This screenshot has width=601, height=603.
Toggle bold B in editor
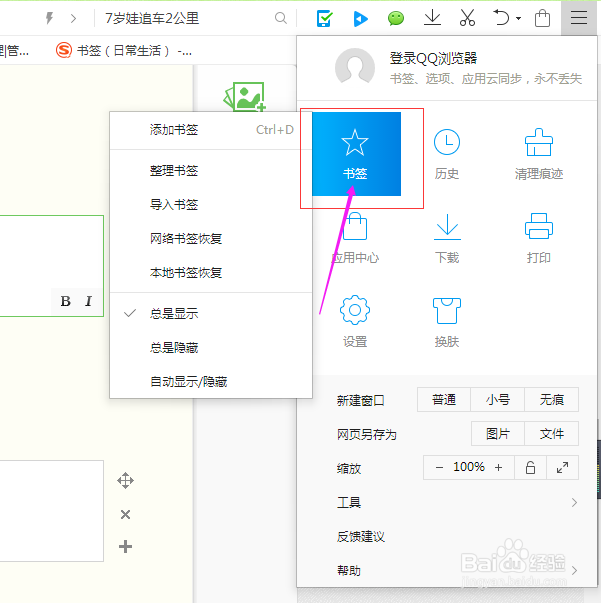tap(65, 301)
